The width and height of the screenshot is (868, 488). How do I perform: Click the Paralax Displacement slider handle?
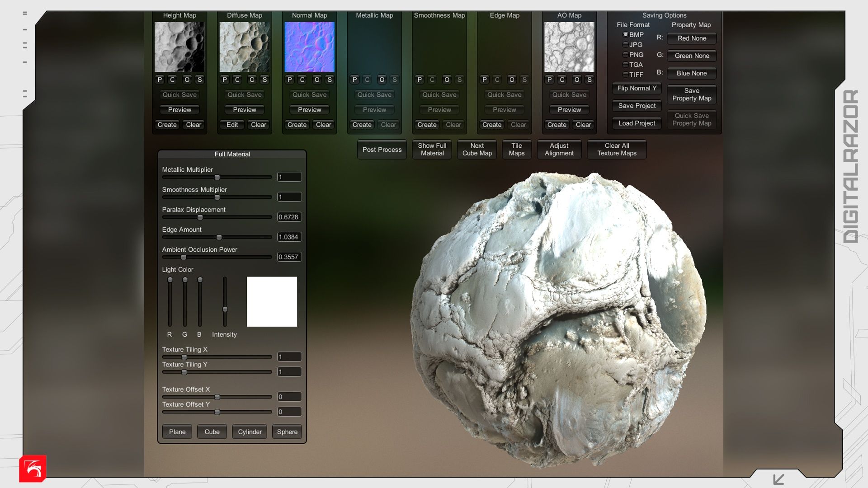(x=200, y=217)
